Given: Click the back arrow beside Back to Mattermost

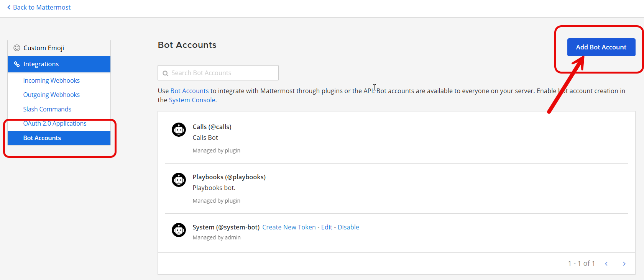Looking at the screenshot, I should point(9,7).
